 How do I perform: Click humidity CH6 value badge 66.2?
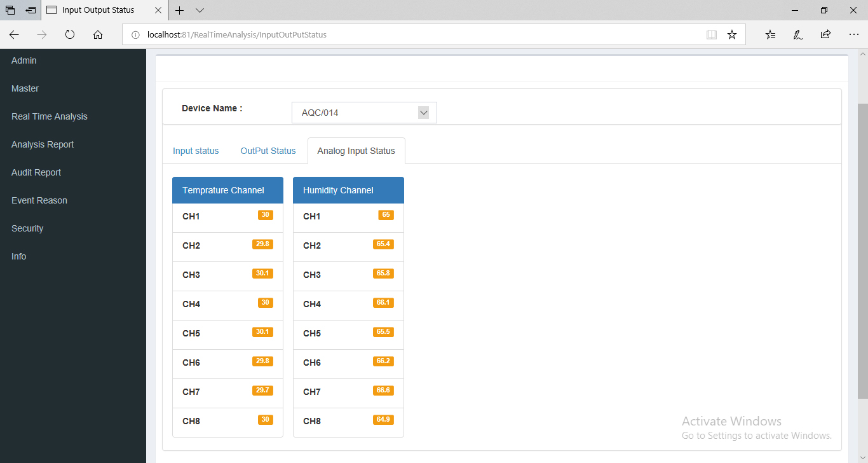(x=383, y=361)
